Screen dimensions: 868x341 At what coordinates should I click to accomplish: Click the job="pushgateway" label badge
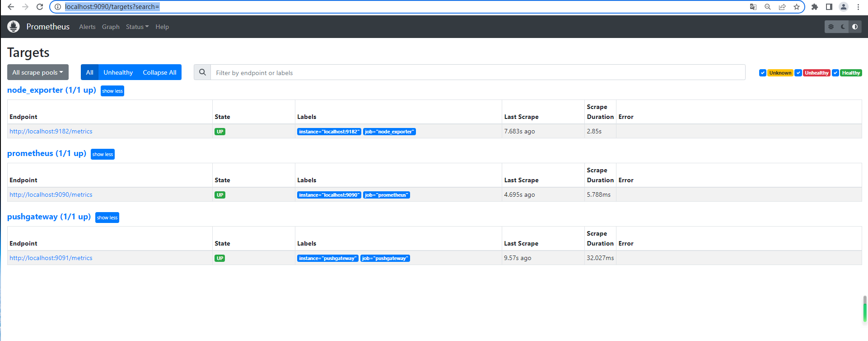click(385, 258)
